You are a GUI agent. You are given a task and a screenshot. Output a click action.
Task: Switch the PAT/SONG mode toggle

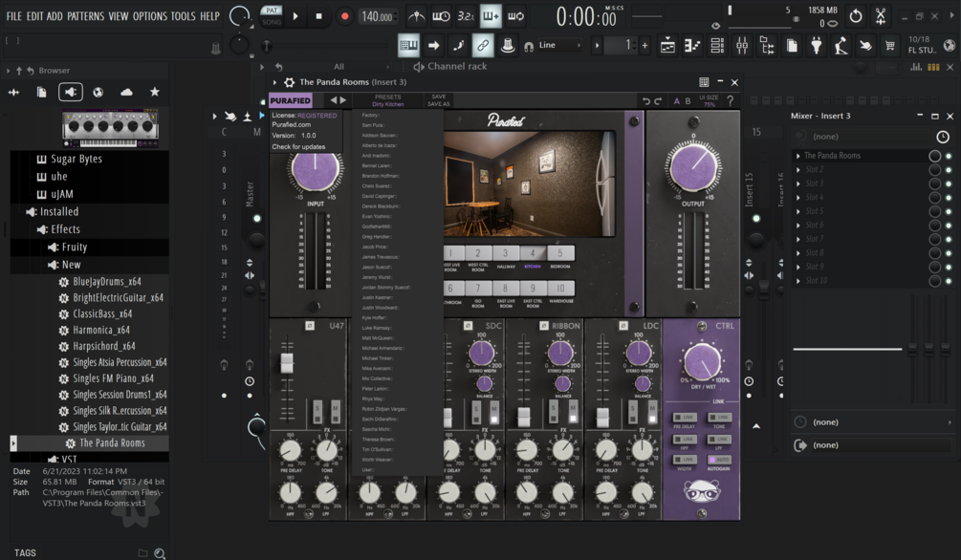click(272, 16)
